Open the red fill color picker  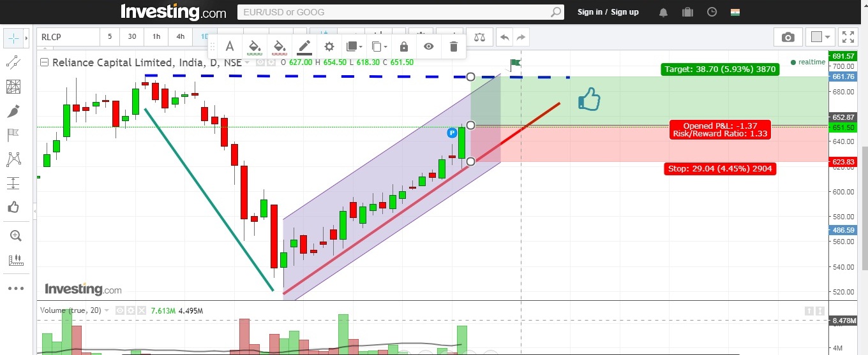pyautogui.click(x=279, y=46)
